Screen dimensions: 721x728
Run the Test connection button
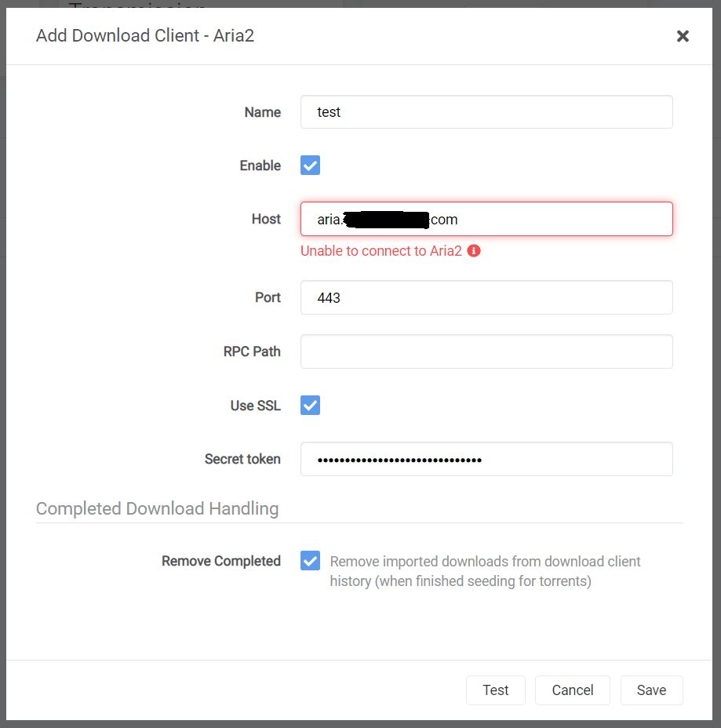coord(495,690)
